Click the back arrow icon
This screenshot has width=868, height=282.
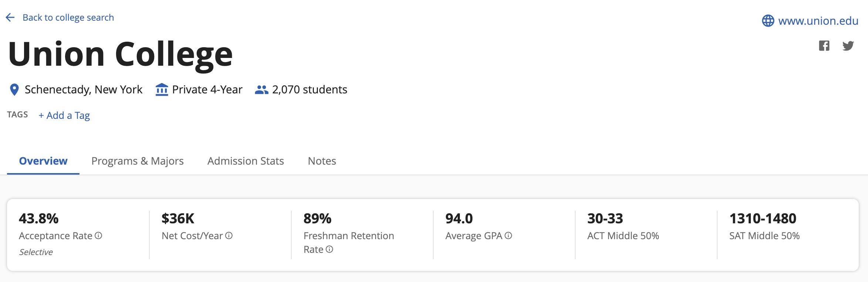[10, 17]
